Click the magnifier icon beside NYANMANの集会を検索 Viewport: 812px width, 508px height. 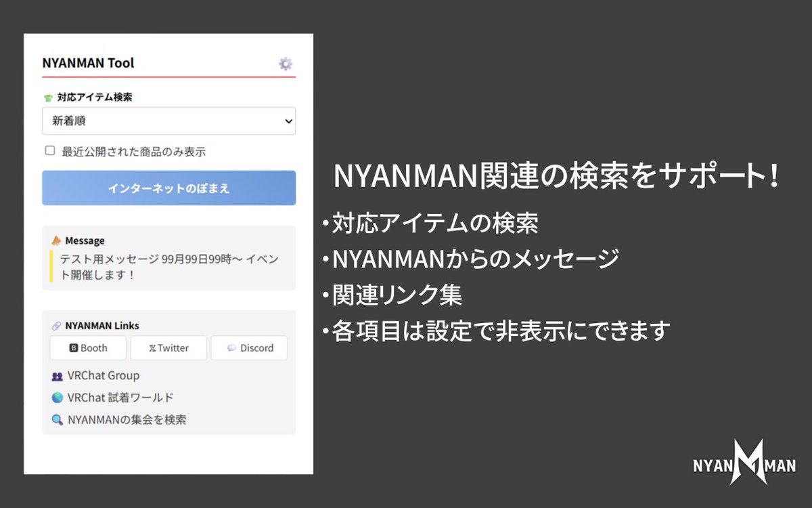pos(58,420)
